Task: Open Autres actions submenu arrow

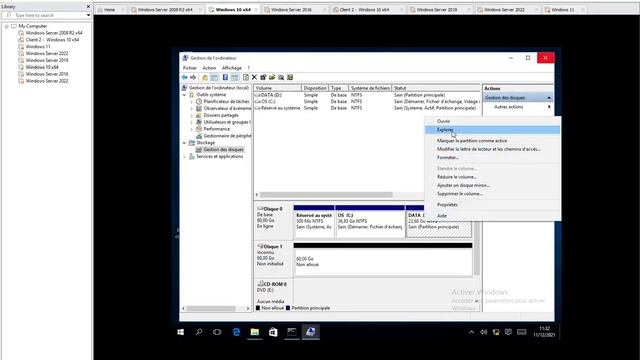Action: (x=549, y=107)
